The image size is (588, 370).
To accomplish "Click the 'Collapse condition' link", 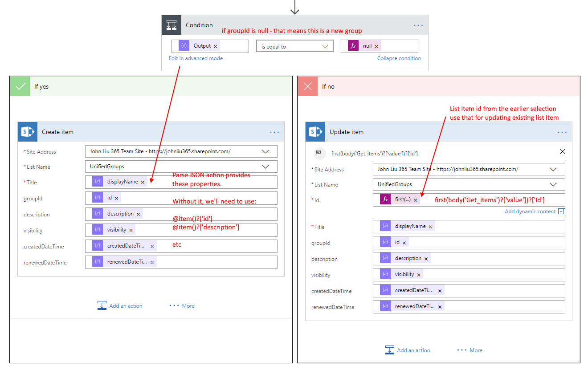I will click(399, 58).
